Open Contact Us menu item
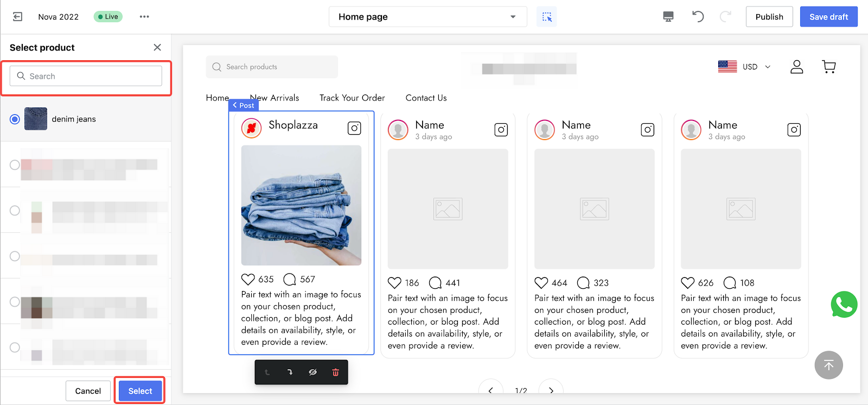The image size is (868, 405). (x=426, y=98)
